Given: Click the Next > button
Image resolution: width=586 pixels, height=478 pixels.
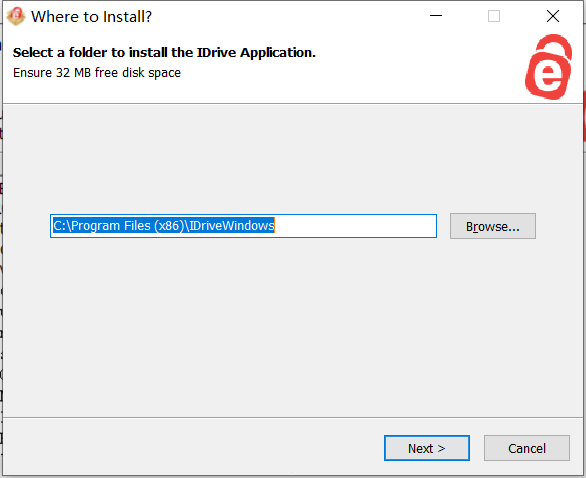Looking at the screenshot, I should 426,448.
